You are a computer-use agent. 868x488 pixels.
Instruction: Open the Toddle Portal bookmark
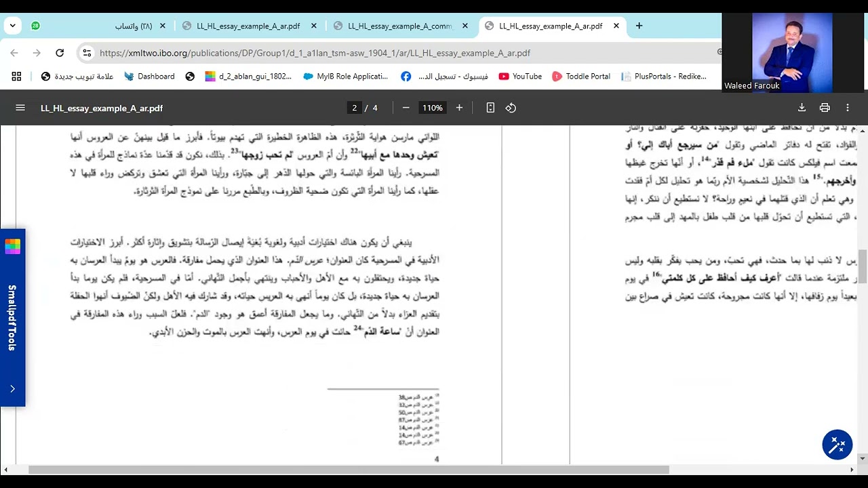click(581, 77)
